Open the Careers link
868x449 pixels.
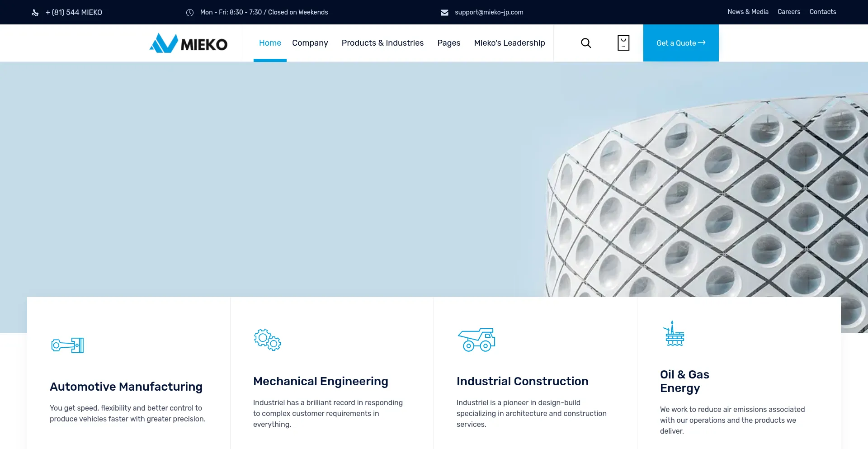788,12
